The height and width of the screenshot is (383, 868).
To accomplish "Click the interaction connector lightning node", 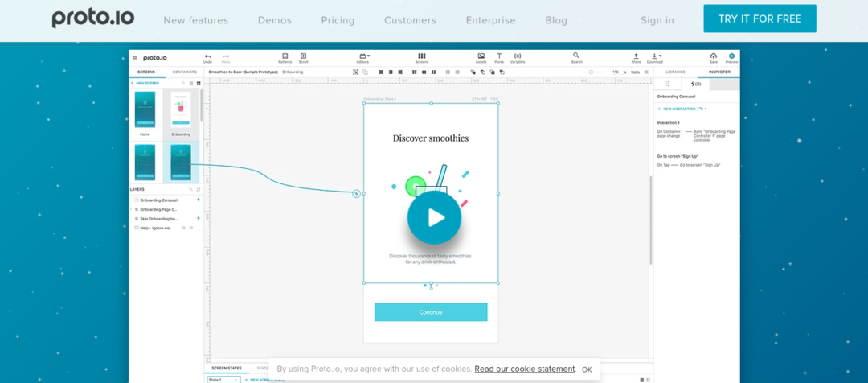I will tap(357, 193).
